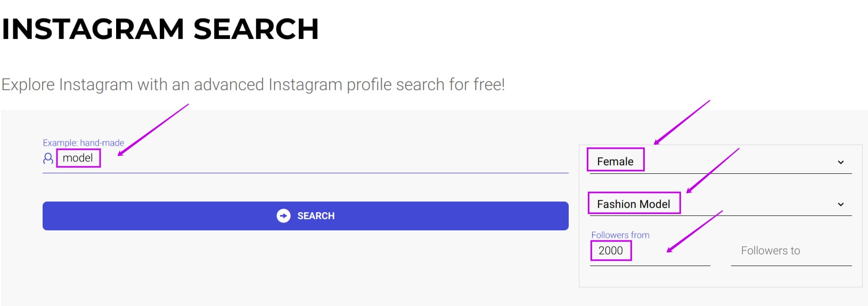Open the gender selector showing Female
This screenshot has height=306, width=868.
[x=720, y=162]
